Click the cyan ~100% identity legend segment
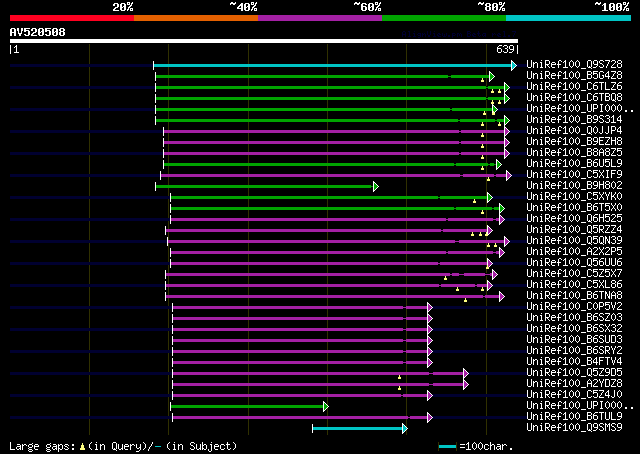The height and width of the screenshot is (454, 640). (x=569, y=18)
